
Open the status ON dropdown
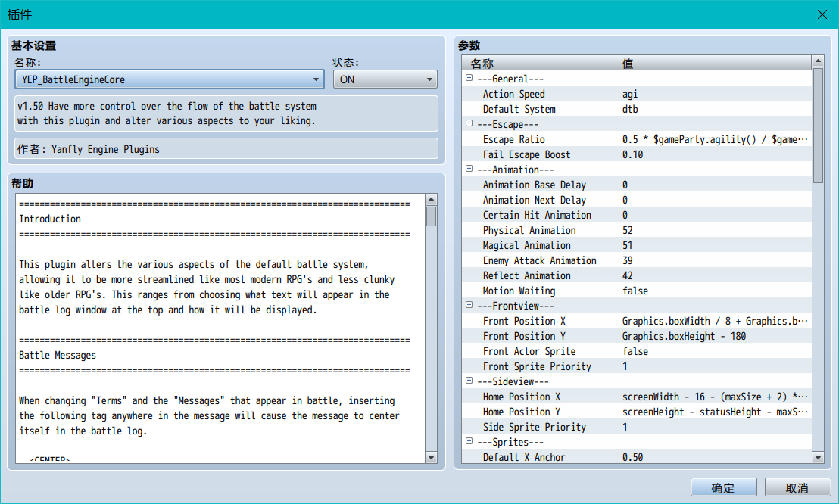(385, 79)
